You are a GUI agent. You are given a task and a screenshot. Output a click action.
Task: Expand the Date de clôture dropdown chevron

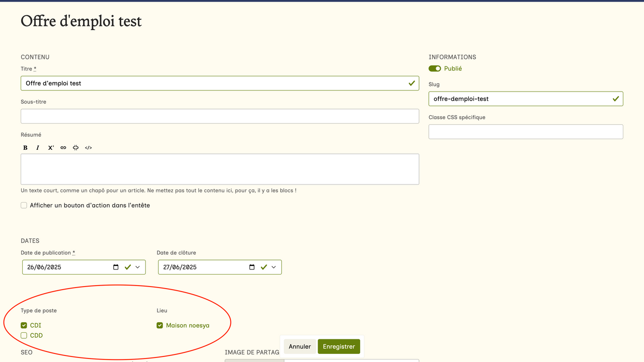[274, 267]
